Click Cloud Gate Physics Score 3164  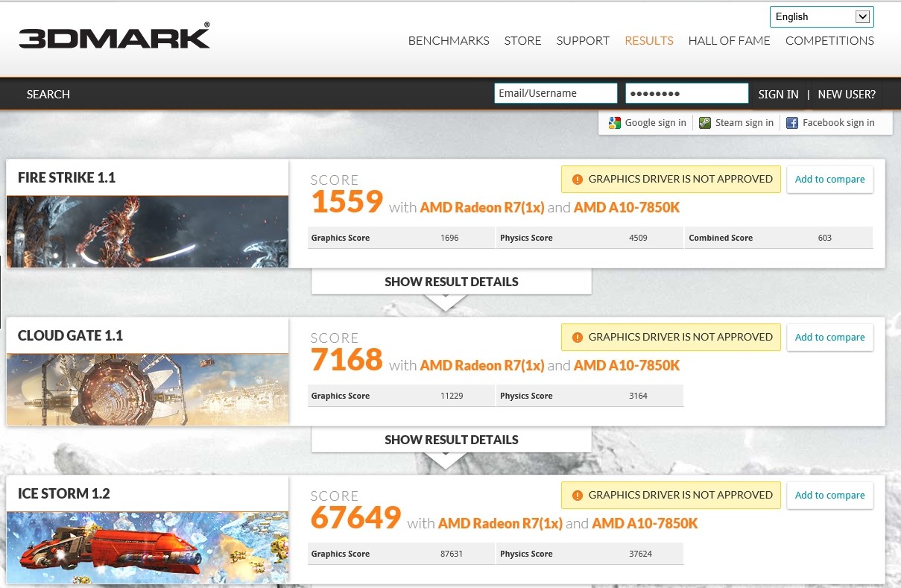(x=638, y=396)
